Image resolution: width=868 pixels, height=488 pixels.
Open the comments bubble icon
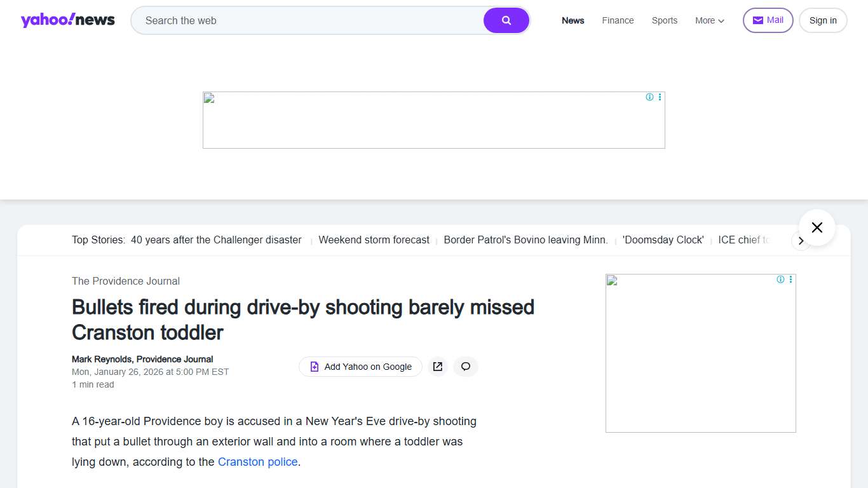pos(466,367)
